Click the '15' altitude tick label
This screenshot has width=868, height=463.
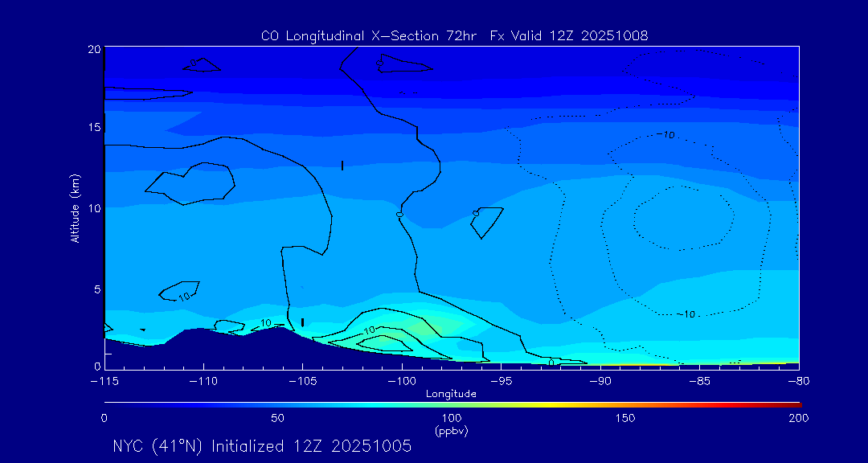tap(92, 128)
